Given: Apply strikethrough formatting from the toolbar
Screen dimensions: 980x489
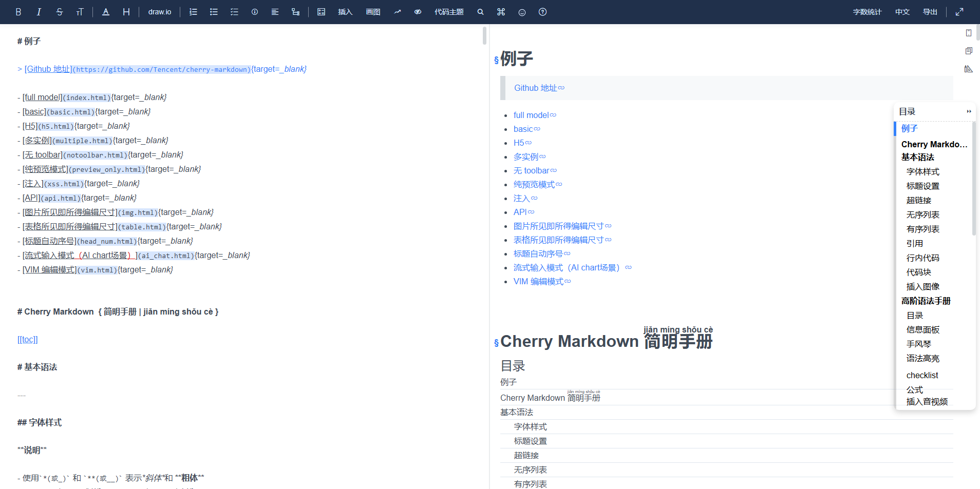Looking at the screenshot, I should tap(60, 12).
